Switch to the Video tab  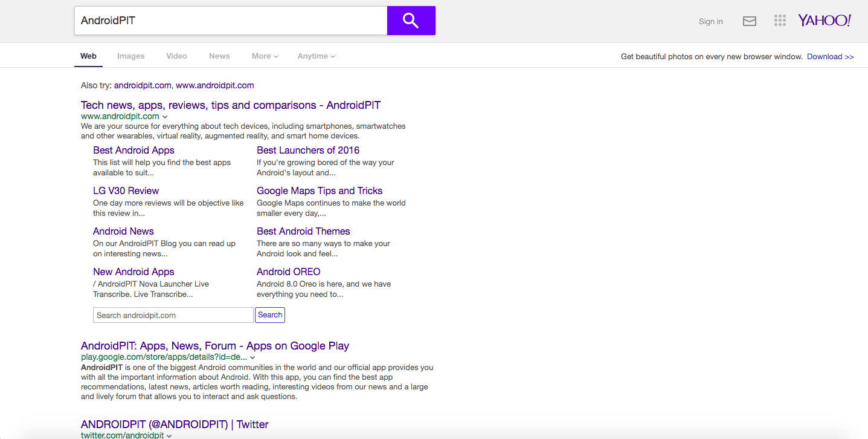point(177,56)
